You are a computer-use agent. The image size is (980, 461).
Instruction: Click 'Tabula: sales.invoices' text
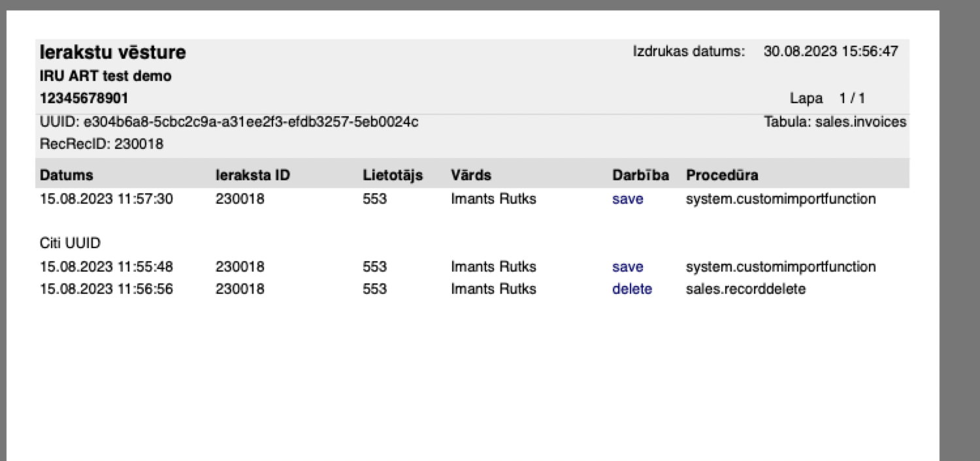tap(836, 121)
